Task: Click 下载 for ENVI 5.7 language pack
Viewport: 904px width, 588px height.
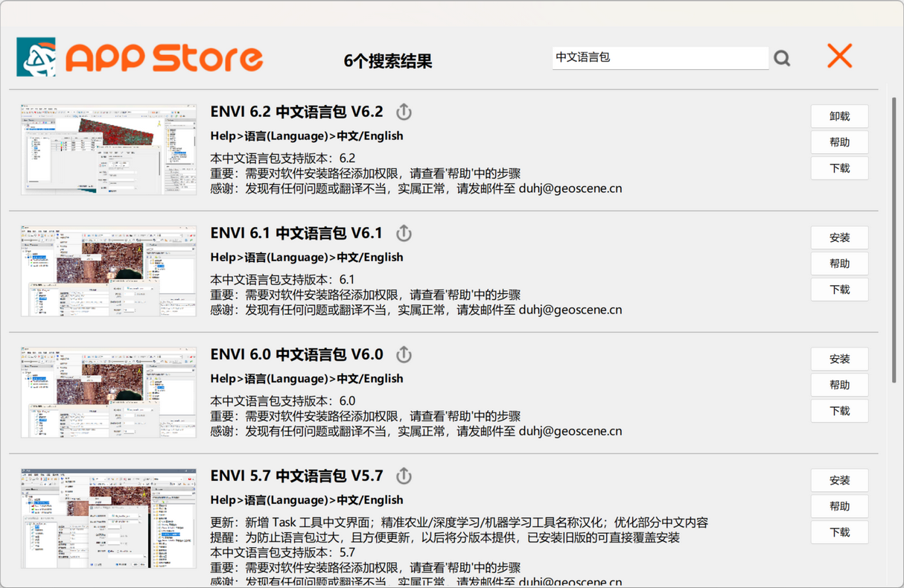Action: click(x=839, y=532)
